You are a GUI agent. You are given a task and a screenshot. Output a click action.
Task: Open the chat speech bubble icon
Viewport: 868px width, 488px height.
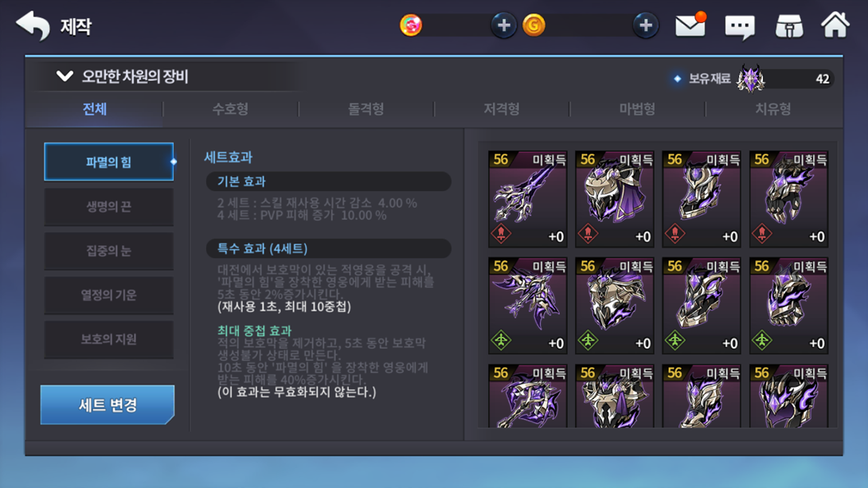coord(740,26)
